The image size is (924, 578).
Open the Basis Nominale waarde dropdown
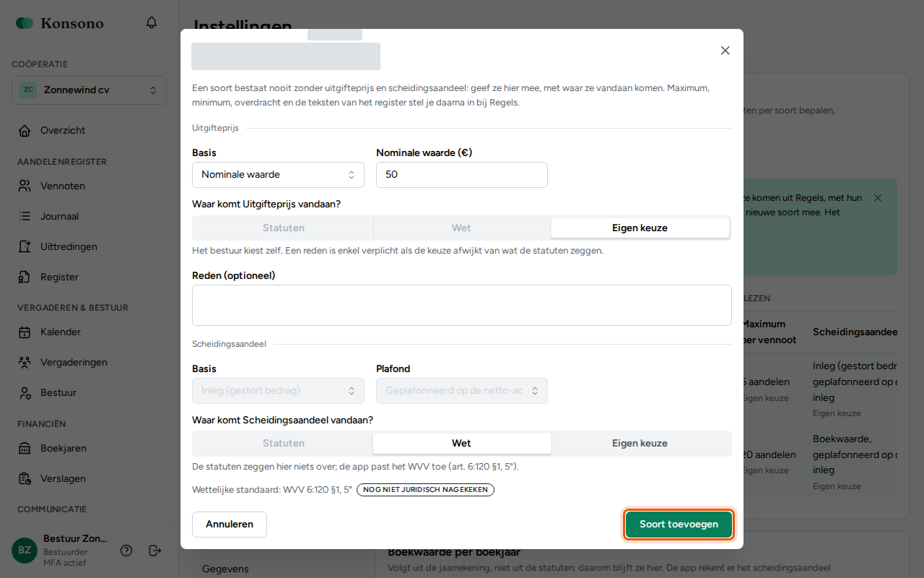[278, 175]
